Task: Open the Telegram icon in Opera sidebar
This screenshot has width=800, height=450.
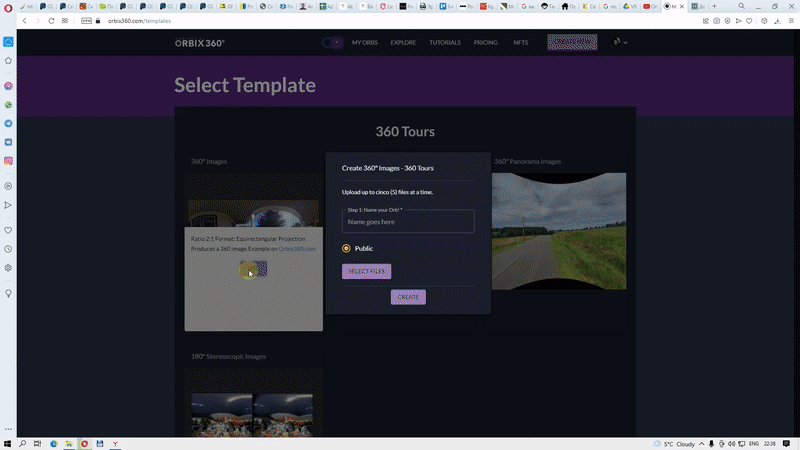Action: (x=8, y=123)
